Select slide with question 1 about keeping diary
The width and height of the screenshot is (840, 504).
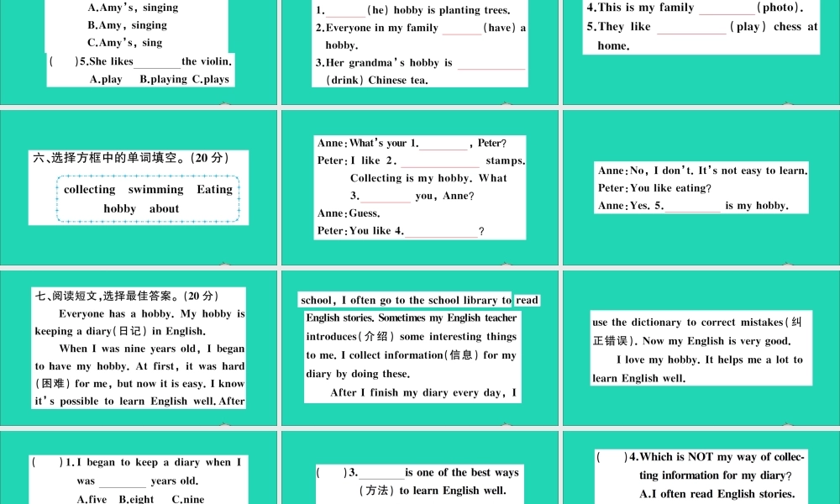click(139, 468)
